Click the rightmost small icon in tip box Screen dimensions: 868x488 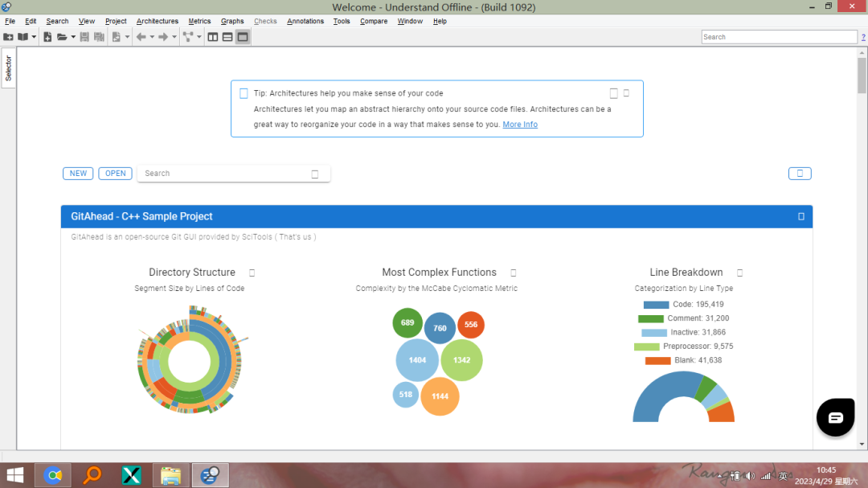627,93
